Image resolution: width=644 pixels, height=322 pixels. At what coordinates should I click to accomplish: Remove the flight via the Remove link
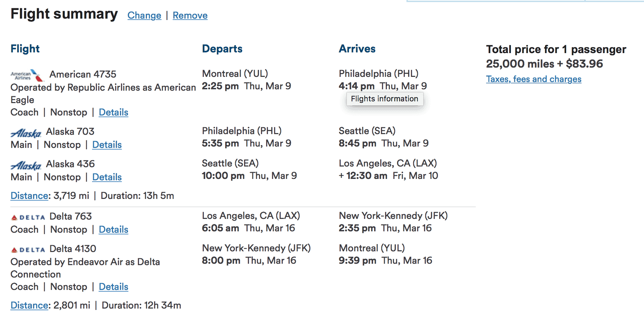pyautogui.click(x=190, y=16)
